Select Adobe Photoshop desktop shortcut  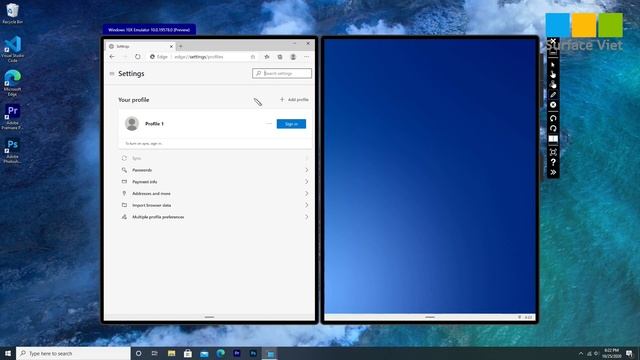pyautogui.click(x=13, y=151)
